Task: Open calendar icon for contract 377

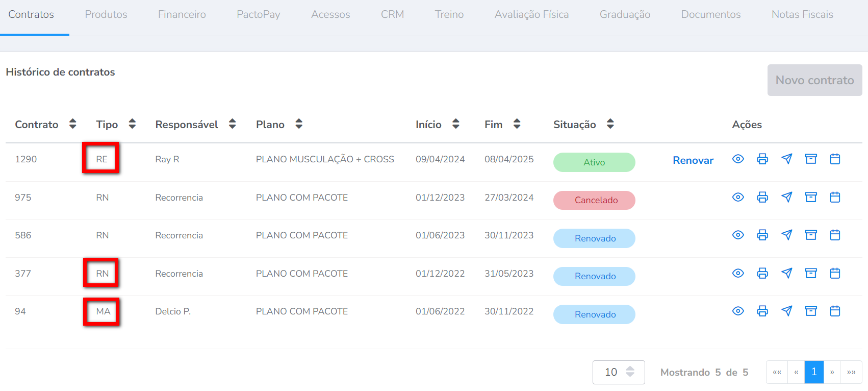Action: (835, 274)
